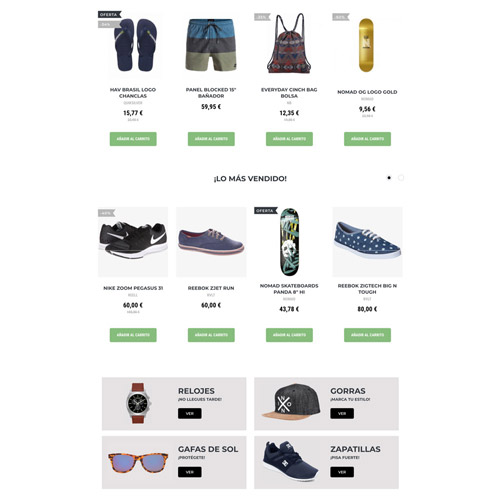The height and width of the screenshot is (500, 500).
Task: Add Nomad Skateboards Panda deck to cart
Action: pos(289,335)
